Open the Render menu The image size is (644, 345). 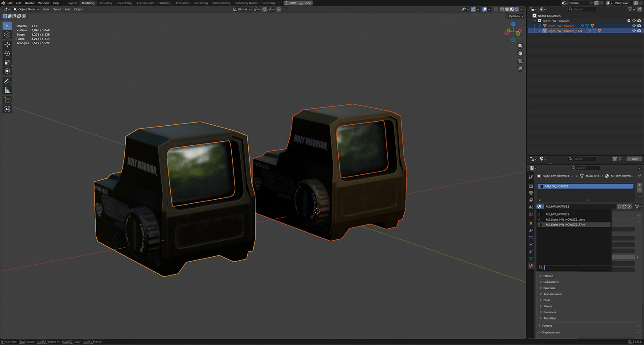coord(29,3)
